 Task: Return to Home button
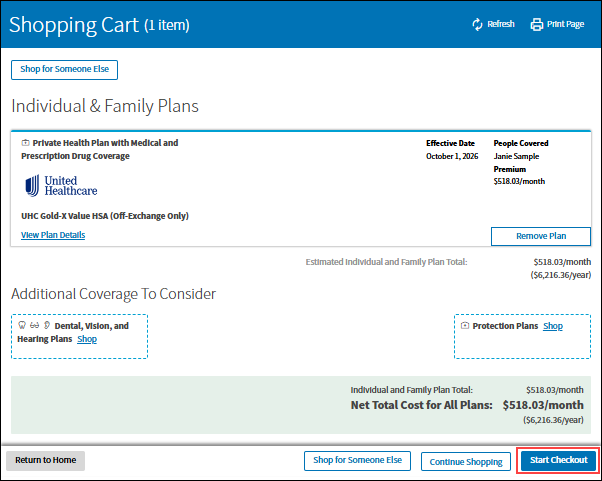[x=46, y=460]
